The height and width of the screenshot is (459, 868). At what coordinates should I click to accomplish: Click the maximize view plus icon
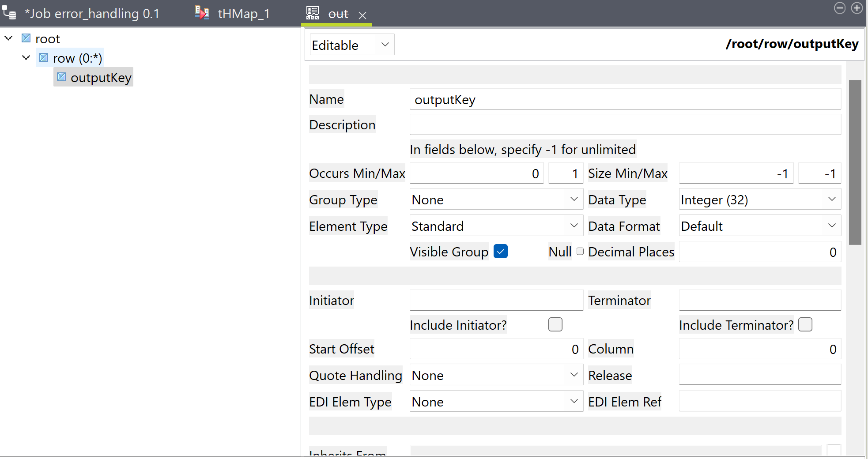(857, 8)
